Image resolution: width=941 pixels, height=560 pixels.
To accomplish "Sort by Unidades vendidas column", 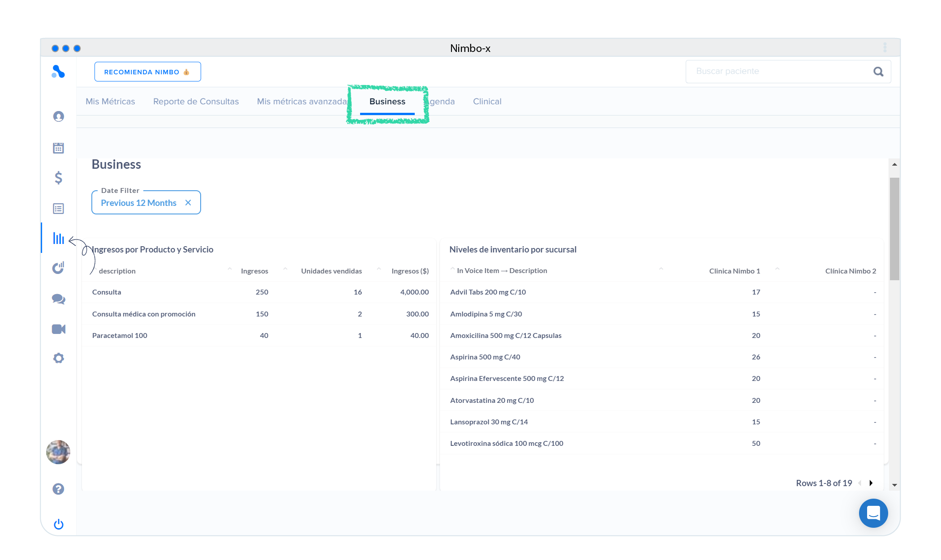I will coord(331,271).
